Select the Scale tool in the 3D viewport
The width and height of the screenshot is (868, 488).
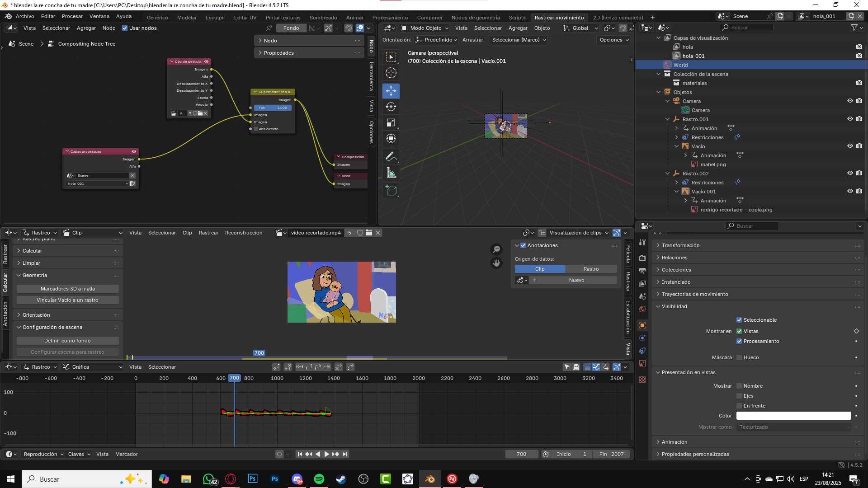[x=391, y=122]
